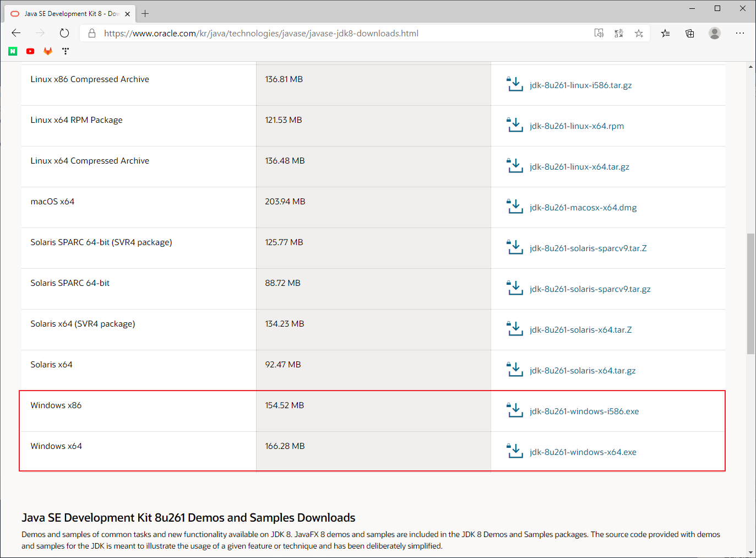Select the 'Windows x64' row label
756x558 pixels.
56,446
